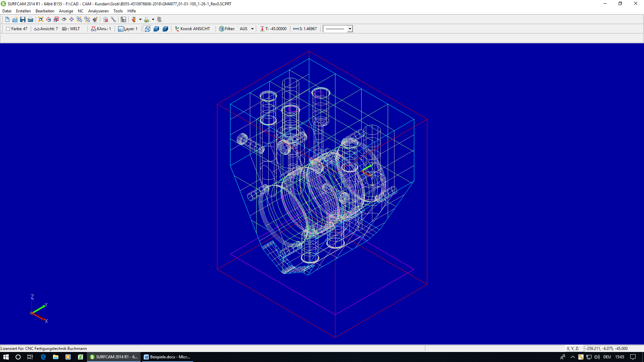644x362 pixels.
Task: Click the Layer: 1 button
Action: (x=128, y=29)
